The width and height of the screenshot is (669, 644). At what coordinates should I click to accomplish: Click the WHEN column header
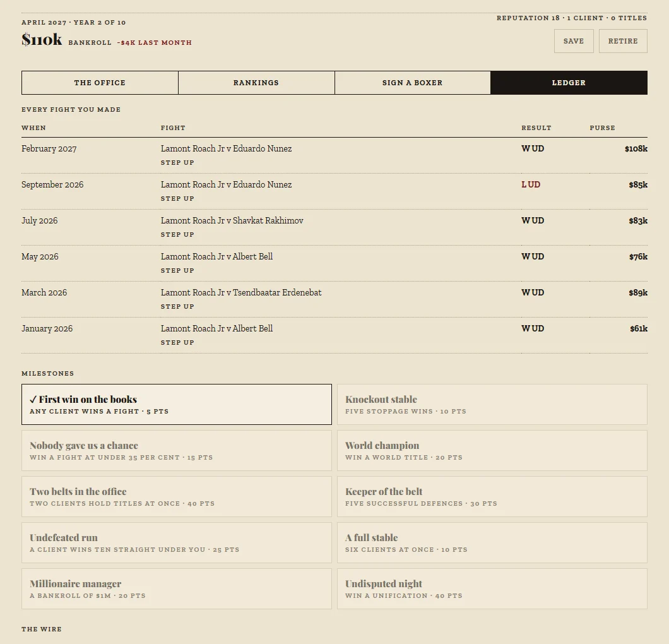point(33,128)
